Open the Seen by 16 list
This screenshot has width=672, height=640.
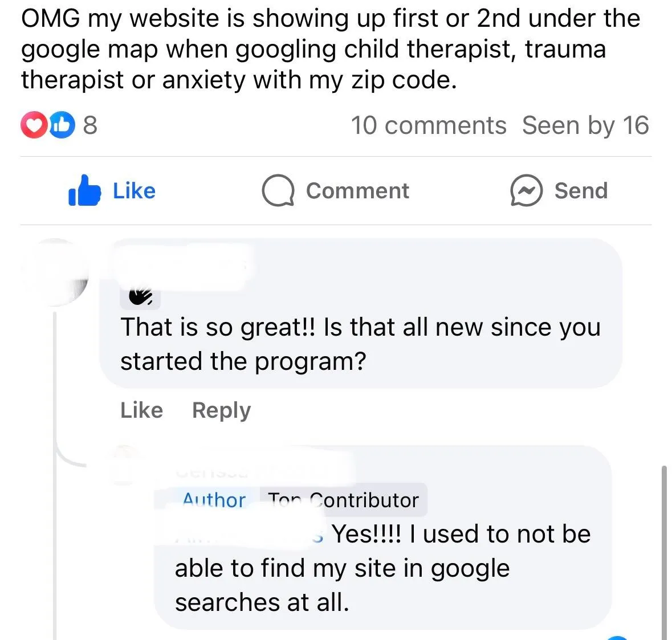pyautogui.click(x=585, y=125)
